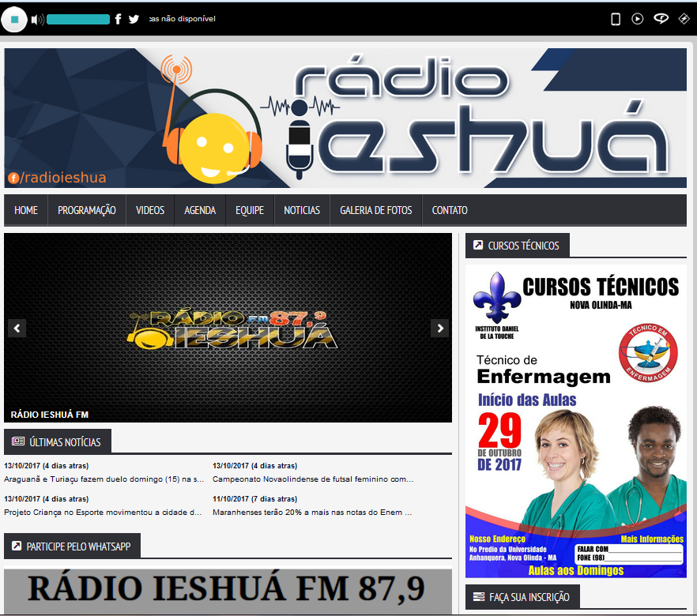Open Twitter icon in player bar
The image size is (697, 616).
pyautogui.click(x=134, y=19)
